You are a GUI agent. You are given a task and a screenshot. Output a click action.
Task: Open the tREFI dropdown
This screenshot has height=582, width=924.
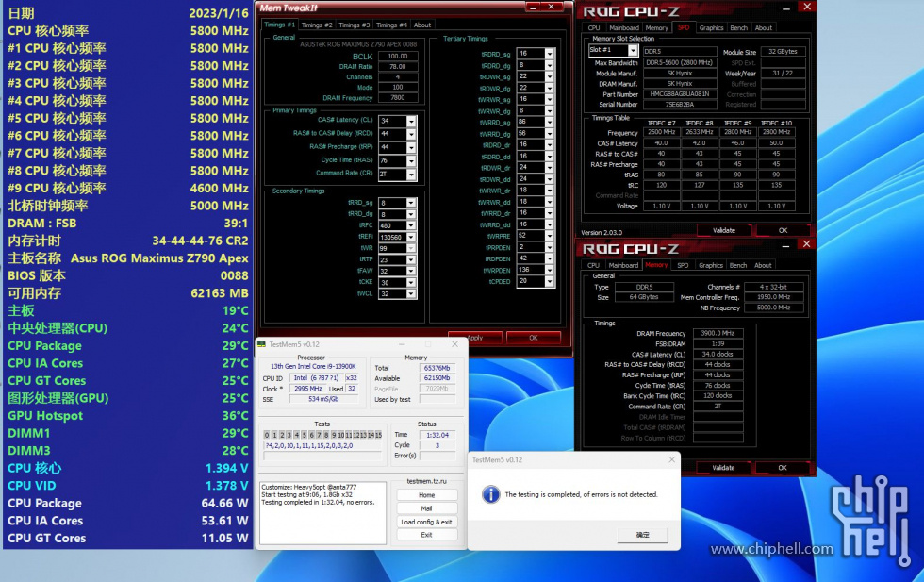[411, 237]
